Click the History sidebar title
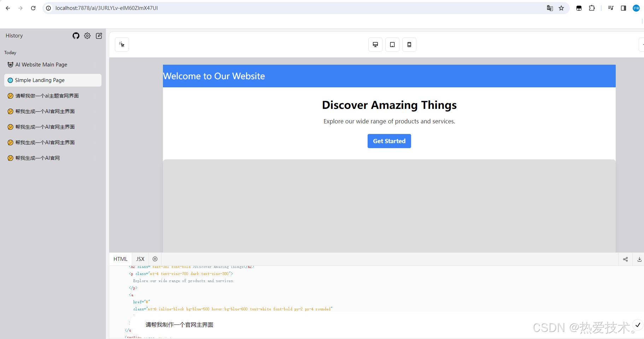 coord(14,36)
